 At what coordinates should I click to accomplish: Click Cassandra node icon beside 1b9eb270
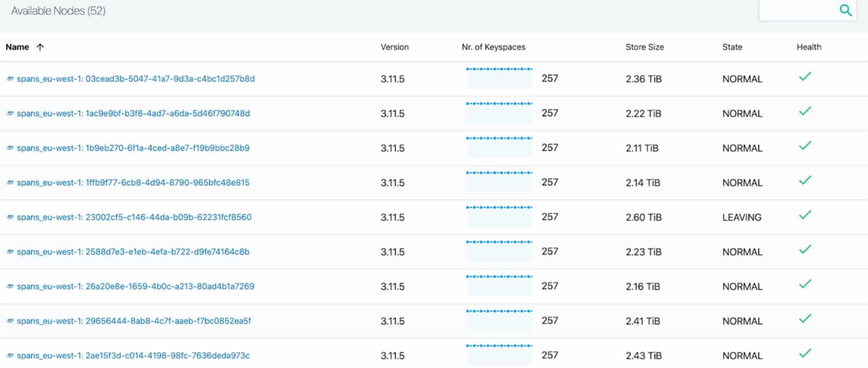10,148
